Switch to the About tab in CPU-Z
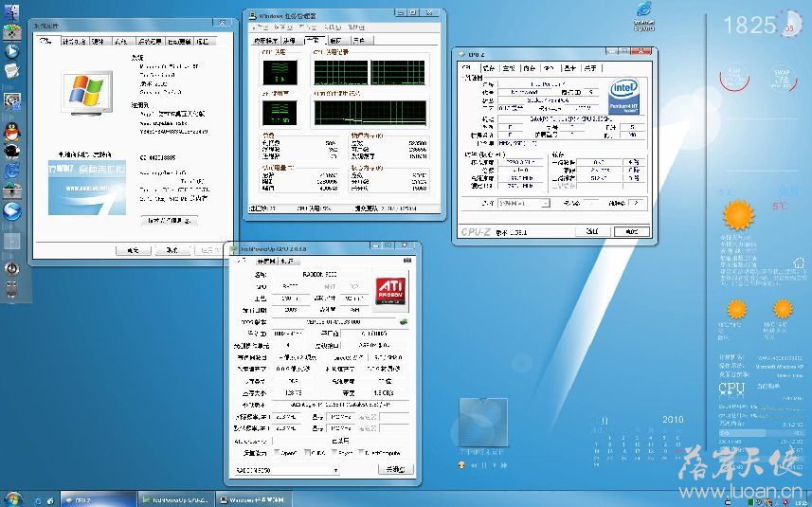This screenshot has width=812, height=507. (x=590, y=68)
